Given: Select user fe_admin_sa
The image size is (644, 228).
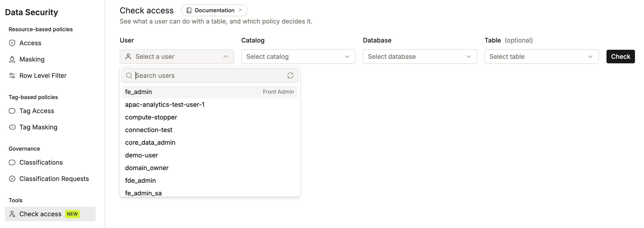Looking at the screenshot, I should [210, 193].
